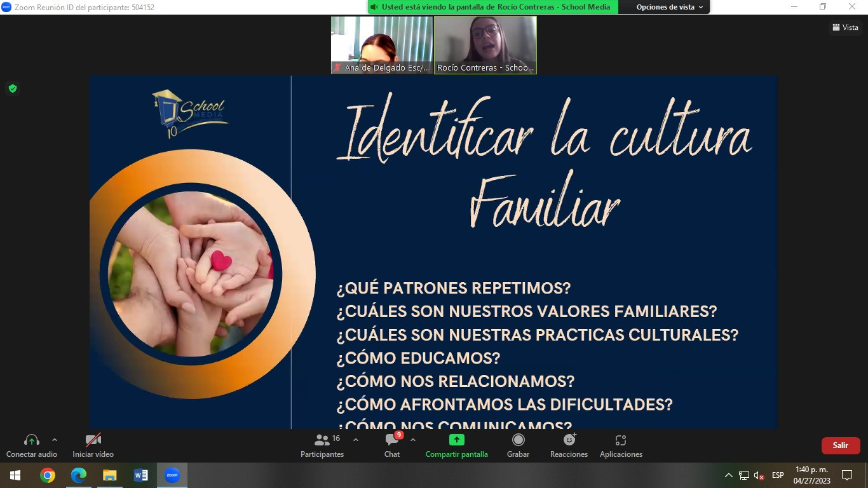Open the Reacciones menu

[569, 445]
